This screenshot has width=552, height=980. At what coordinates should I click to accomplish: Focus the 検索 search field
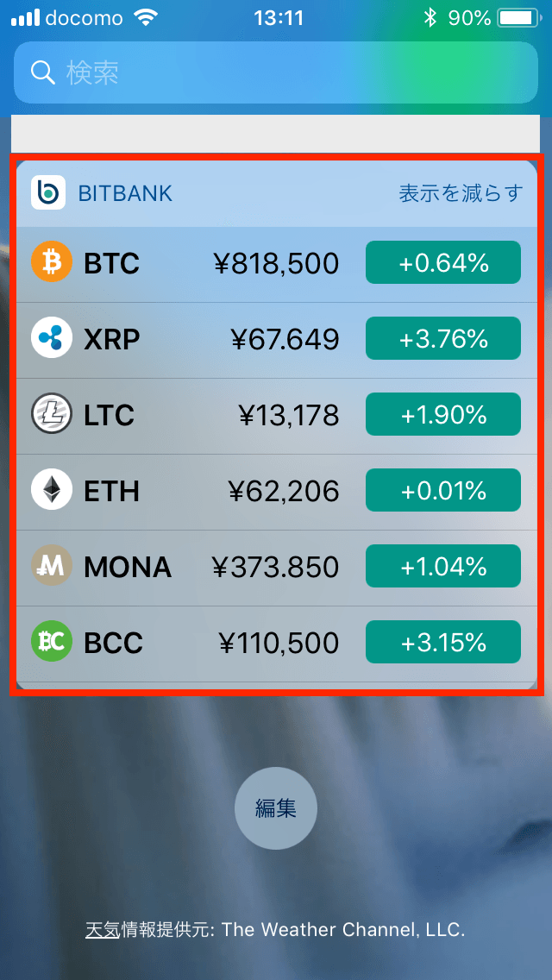point(276,72)
